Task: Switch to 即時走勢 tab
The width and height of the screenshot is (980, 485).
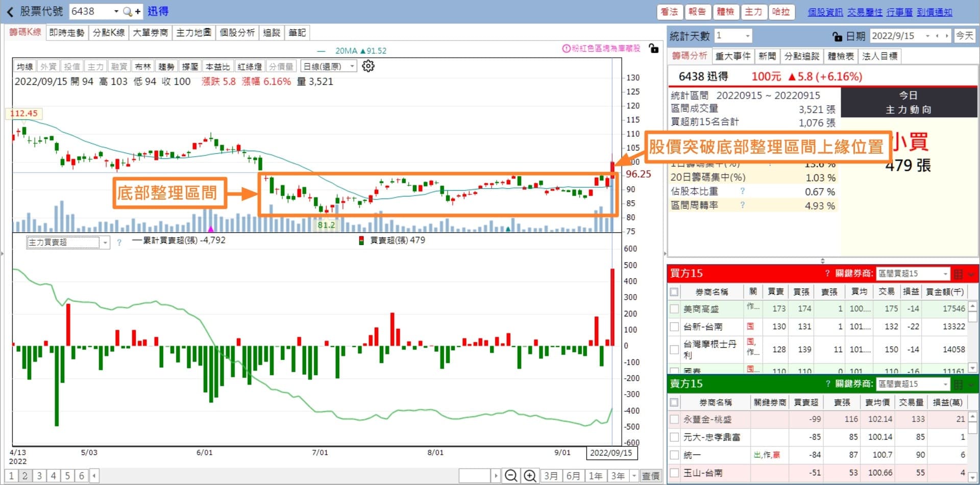Action: tap(66, 33)
